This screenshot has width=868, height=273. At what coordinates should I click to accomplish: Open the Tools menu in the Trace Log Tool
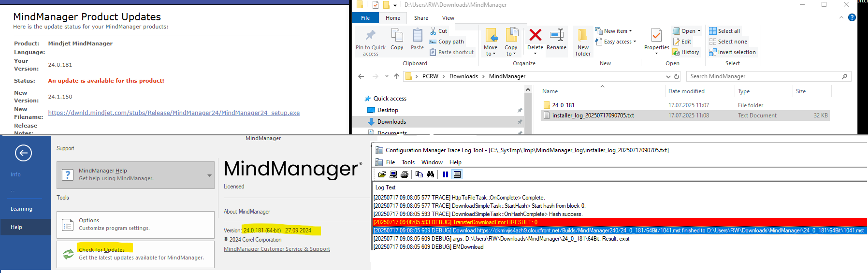click(408, 162)
